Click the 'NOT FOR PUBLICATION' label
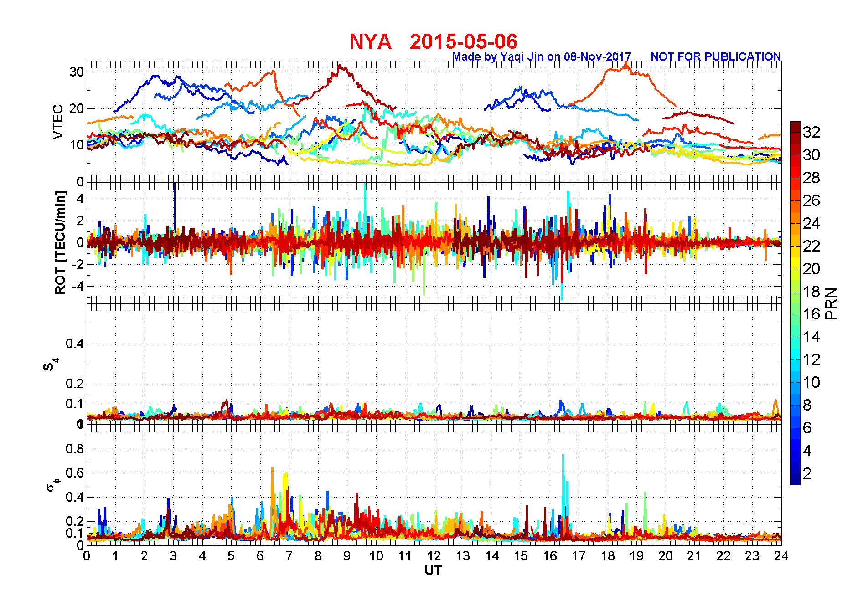Viewport: 868px width, 606px height. click(x=716, y=56)
